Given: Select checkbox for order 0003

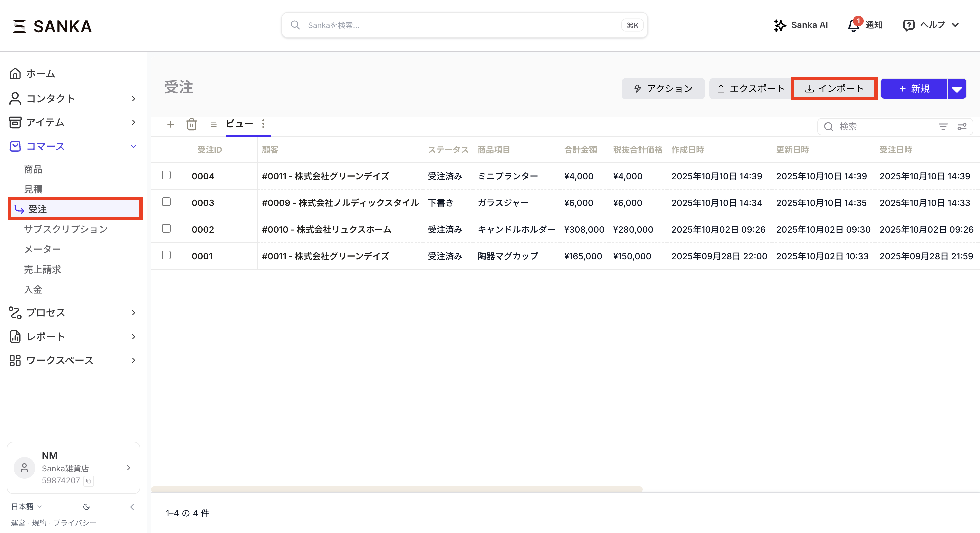Looking at the screenshot, I should [x=166, y=202].
